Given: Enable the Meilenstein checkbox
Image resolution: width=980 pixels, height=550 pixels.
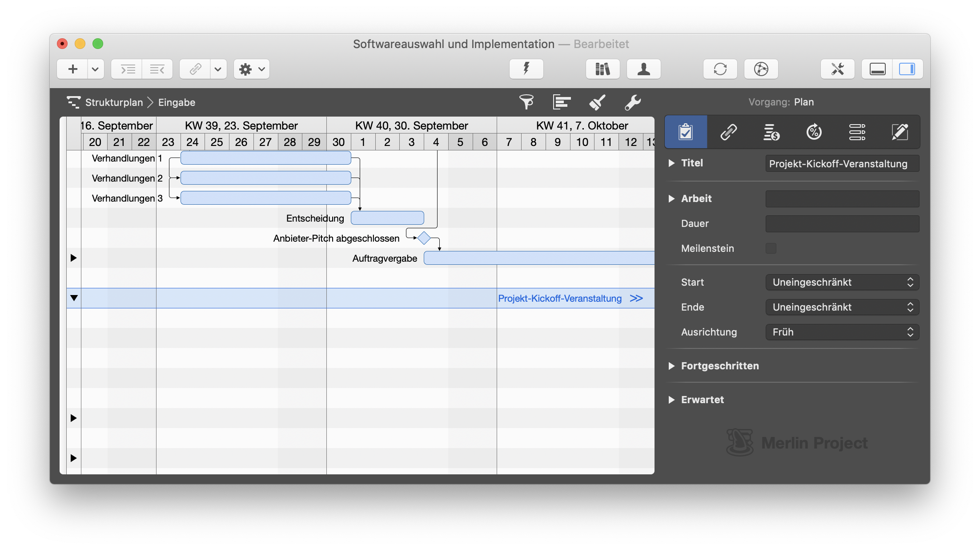Looking at the screenshot, I should (x=771, y=248).
